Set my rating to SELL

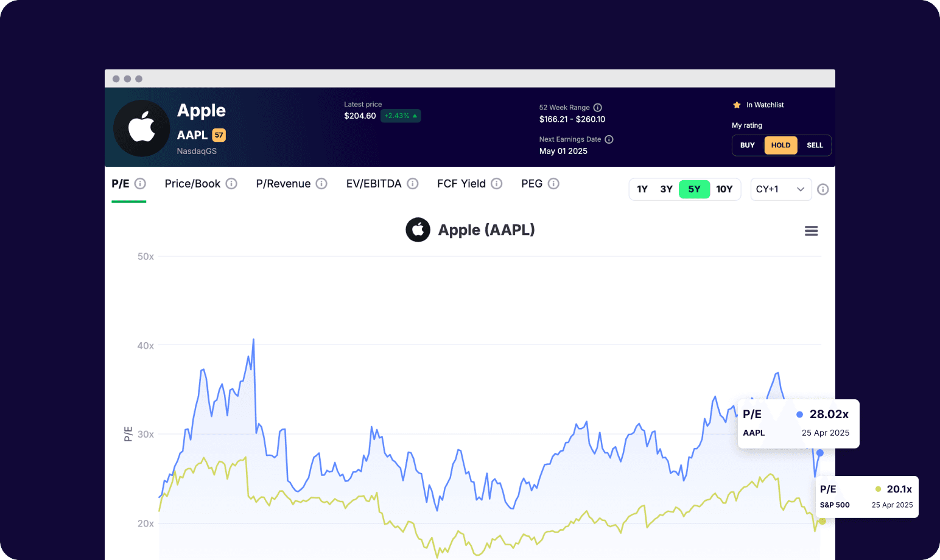815,145
